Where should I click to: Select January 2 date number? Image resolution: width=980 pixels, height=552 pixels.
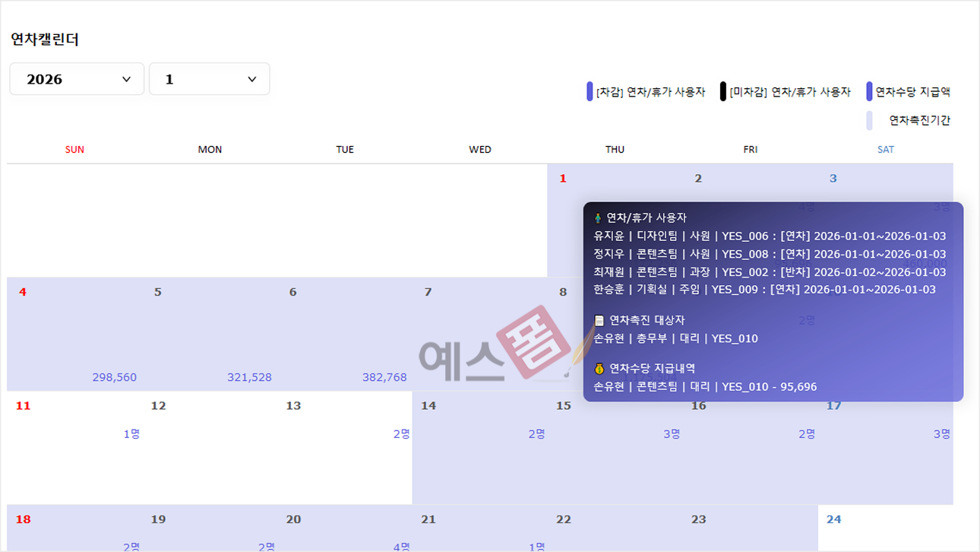pyautogui.click(x=698, y=179)
